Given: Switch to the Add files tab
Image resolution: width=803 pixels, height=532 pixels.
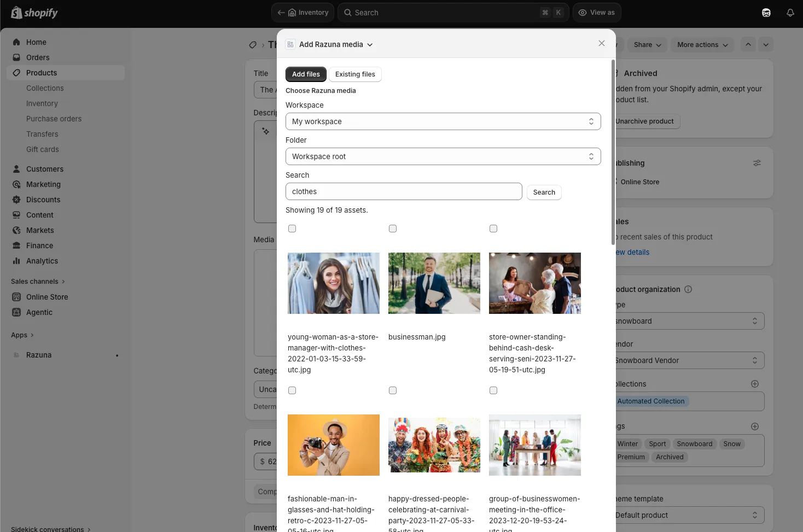Looking at the screenshot, I should 306,74.
